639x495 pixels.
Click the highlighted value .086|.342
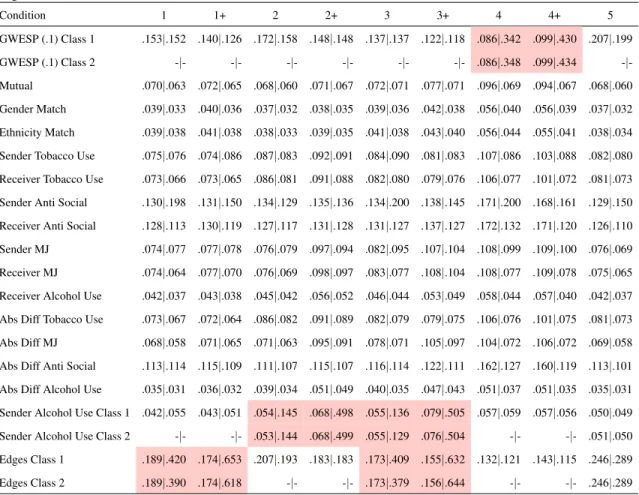pos(498,39)
